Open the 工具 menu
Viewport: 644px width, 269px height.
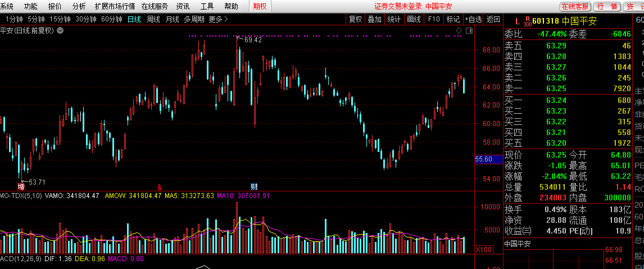[207, 6]
